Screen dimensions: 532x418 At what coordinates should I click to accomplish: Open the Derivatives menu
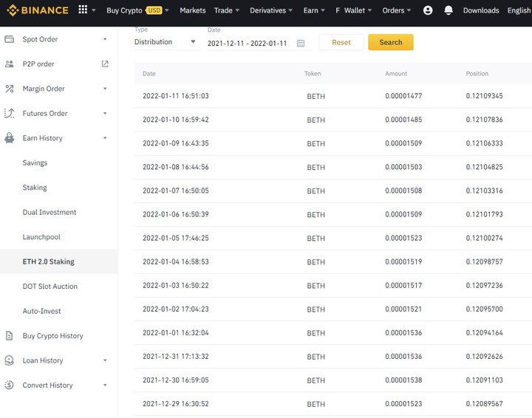271,10
